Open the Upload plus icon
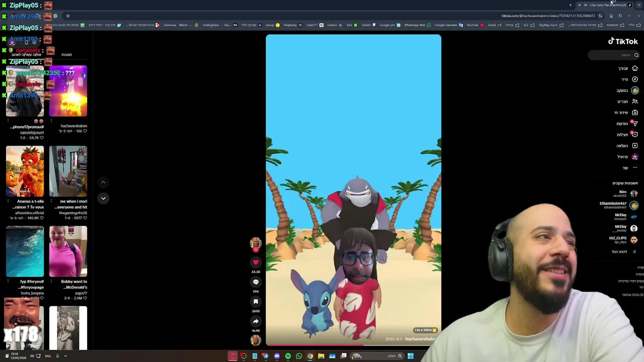 [x=635, y=146]
